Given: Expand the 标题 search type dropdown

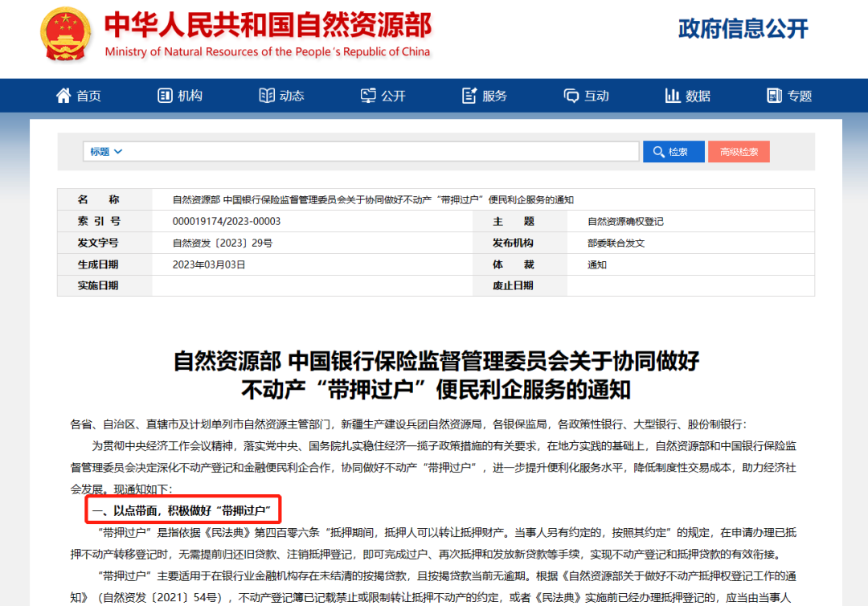Looking at the screenshot, I should (106, 152).
